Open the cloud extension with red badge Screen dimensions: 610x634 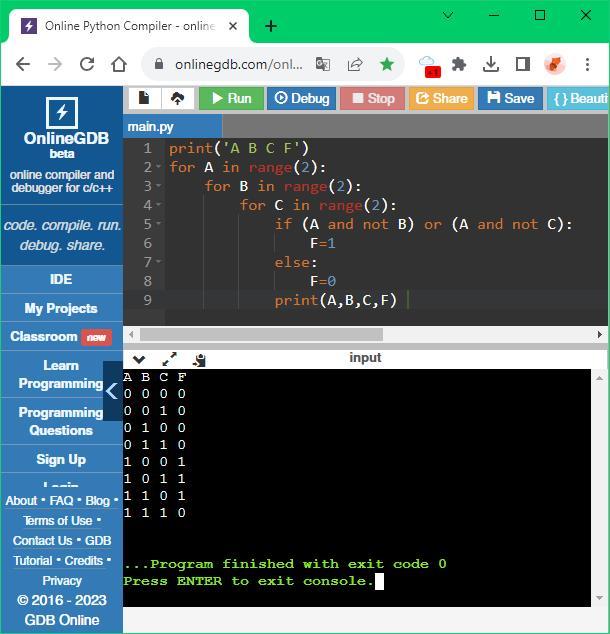pyautogui.click(x=429, y=66)
